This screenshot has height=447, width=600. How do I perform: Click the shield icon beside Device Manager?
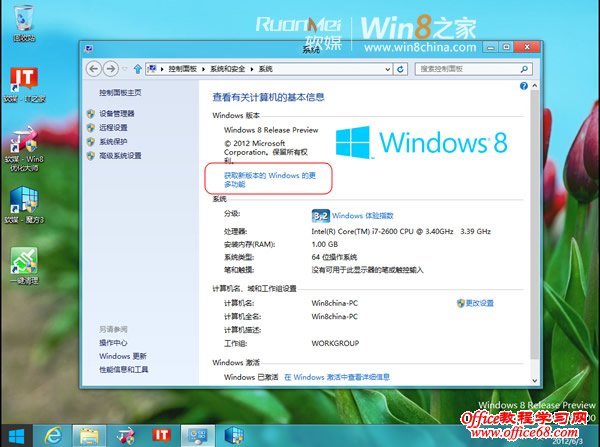[91, 114]
